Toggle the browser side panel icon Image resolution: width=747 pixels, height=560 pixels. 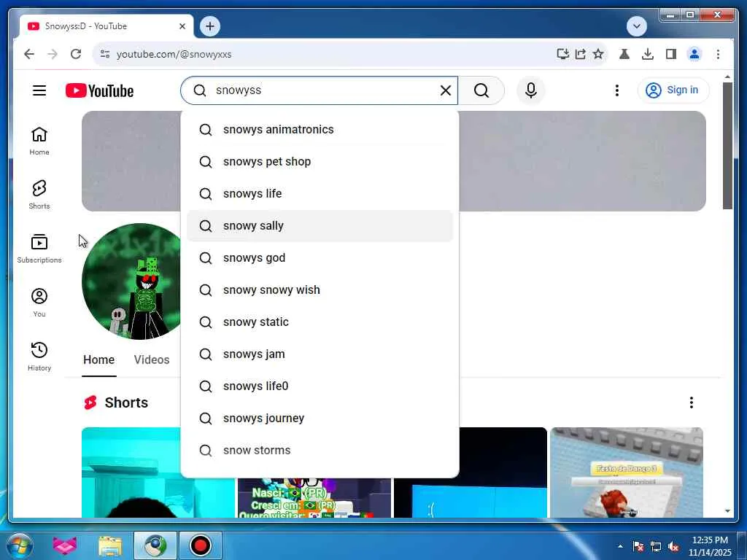(671, 54)
